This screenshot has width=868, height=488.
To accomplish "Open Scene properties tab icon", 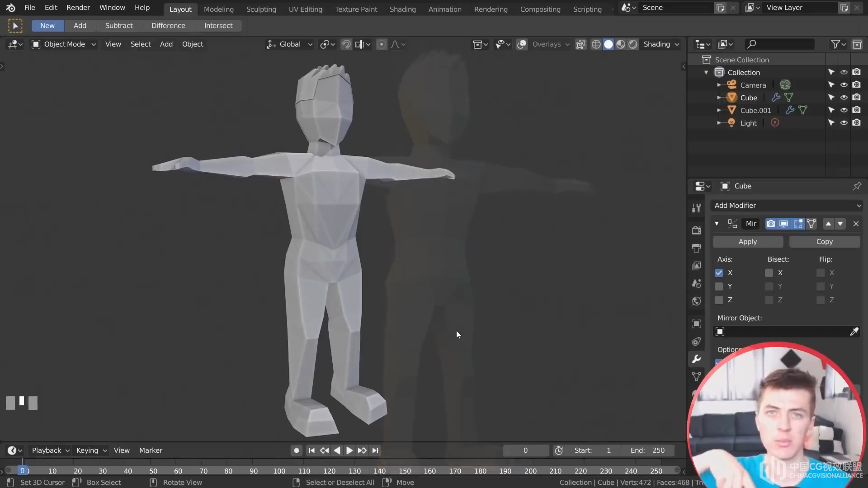I will [x=696, y=283].
